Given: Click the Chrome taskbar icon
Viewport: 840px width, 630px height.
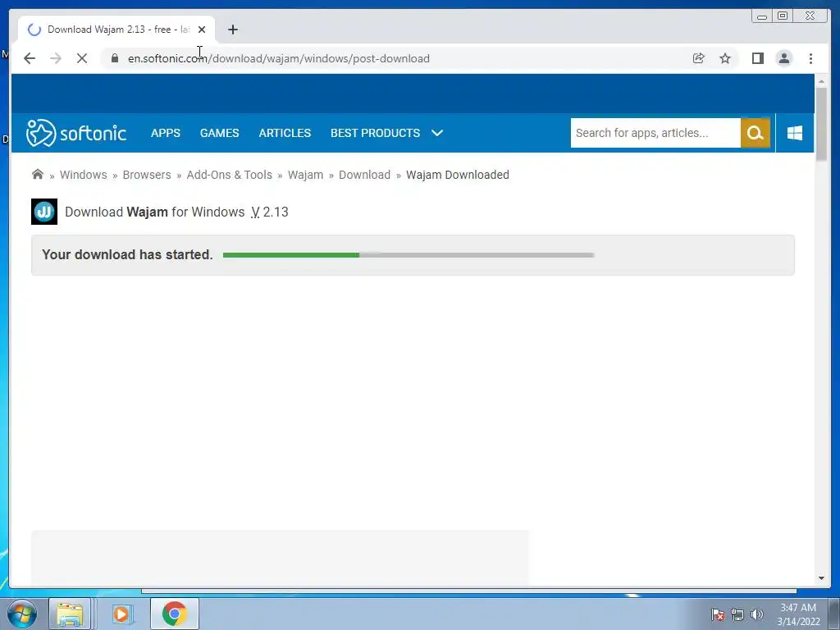Looking at the screenshot, I should [x=175, y=614].
